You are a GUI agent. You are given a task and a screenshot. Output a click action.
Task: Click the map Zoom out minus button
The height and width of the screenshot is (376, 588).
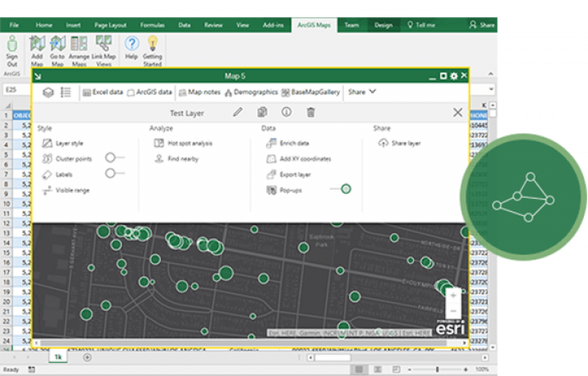coord(453,311)
